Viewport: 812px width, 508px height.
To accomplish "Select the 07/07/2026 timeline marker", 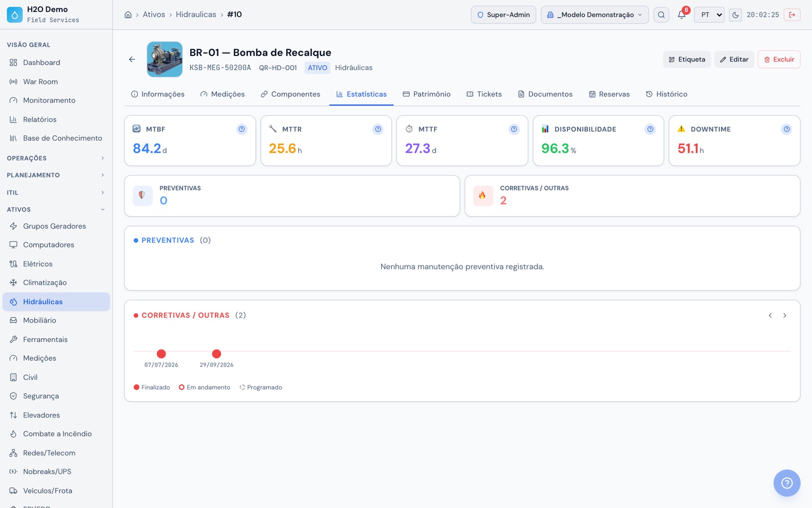I will 161,354.
